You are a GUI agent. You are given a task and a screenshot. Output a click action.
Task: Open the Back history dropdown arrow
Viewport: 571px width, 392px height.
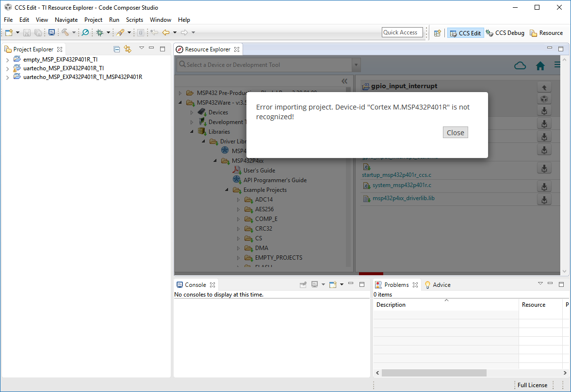tap(175, 33)
